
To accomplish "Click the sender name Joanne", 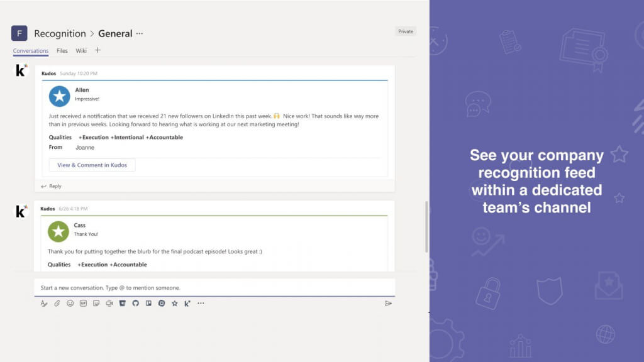I will (85, 147).
